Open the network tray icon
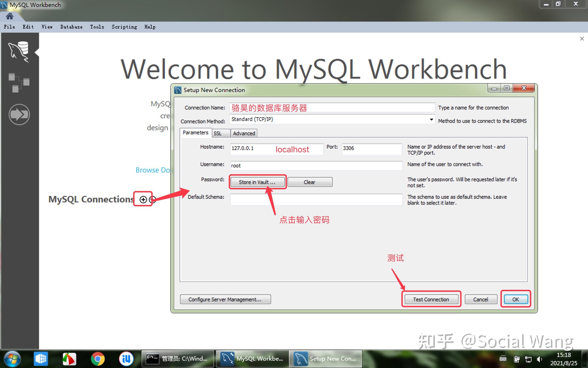Screen dimensions: 588x368 [528, 359]
